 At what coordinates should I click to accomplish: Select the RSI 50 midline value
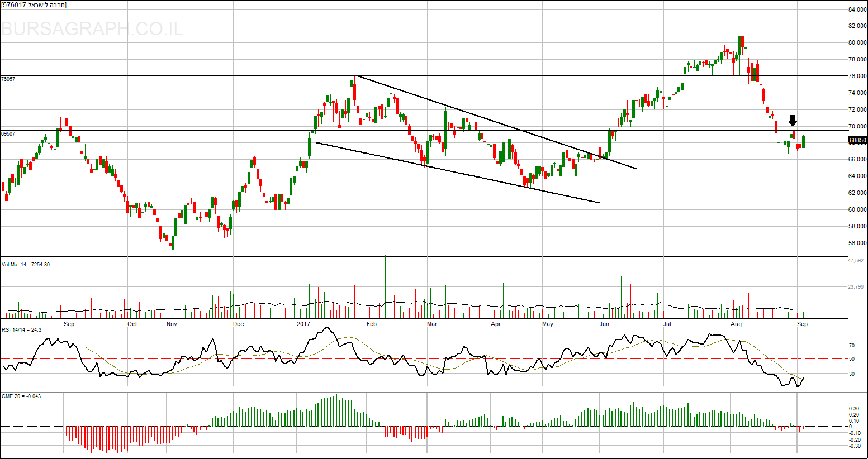pos(853,359)
